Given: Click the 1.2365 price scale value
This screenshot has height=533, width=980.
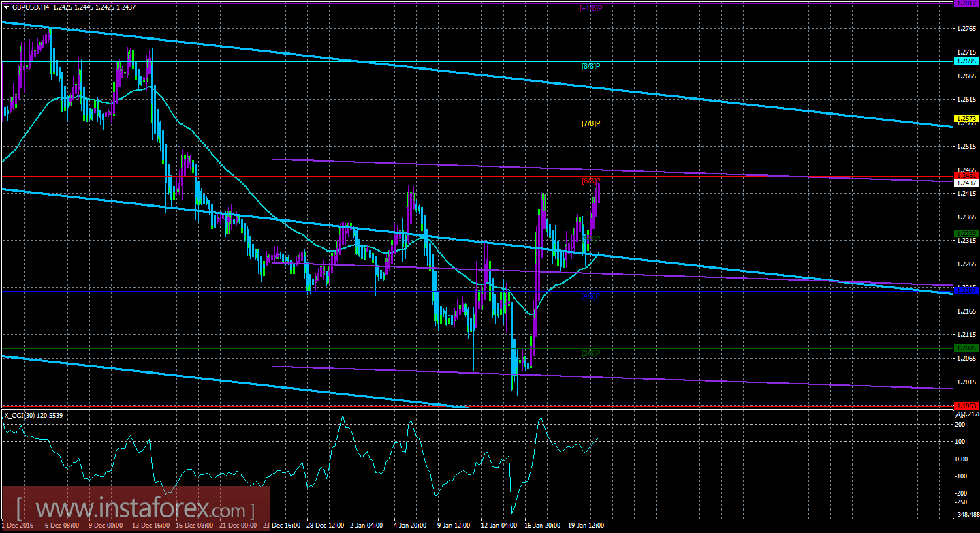Looking at the screenshot, I should [x=966, y=217].
